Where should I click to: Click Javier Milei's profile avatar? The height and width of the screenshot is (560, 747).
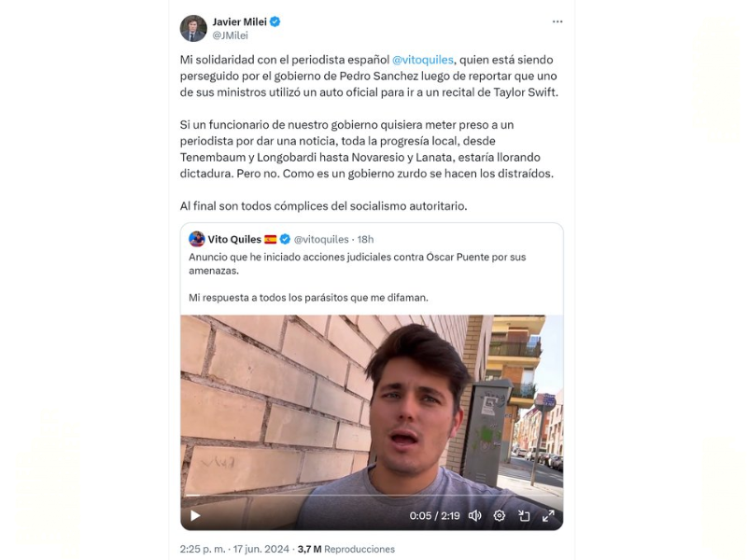coord(193,28)
